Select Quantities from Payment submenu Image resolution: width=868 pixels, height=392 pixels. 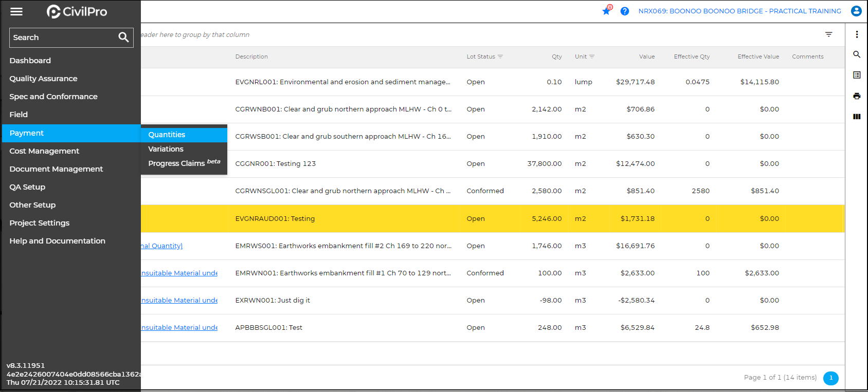[167, 135]
